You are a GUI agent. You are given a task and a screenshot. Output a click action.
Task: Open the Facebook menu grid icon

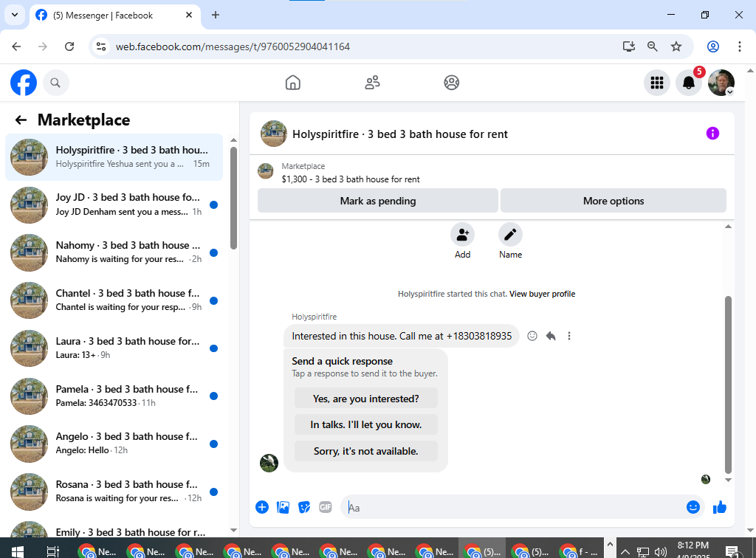click(x=656, y=83)
